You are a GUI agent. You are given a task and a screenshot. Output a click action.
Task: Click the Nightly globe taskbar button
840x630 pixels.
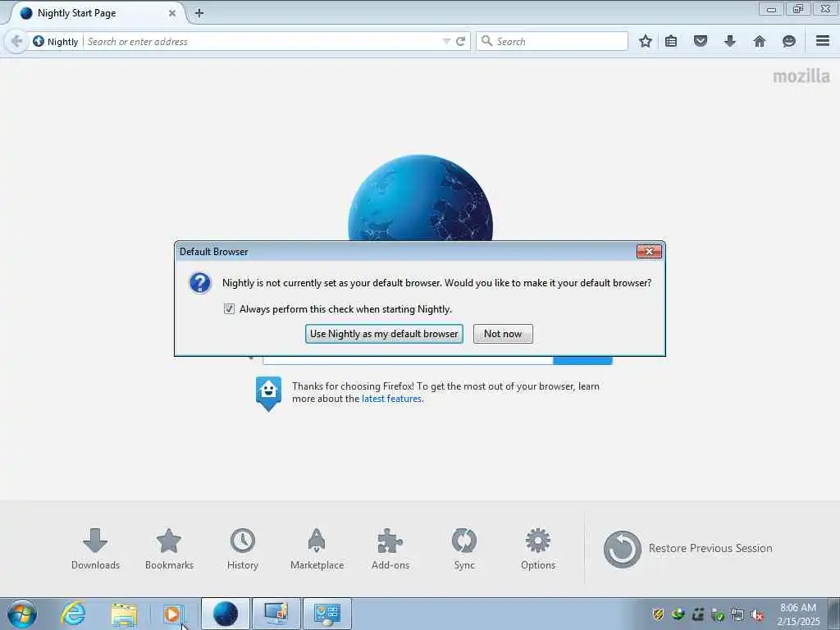tap(225, 614)
